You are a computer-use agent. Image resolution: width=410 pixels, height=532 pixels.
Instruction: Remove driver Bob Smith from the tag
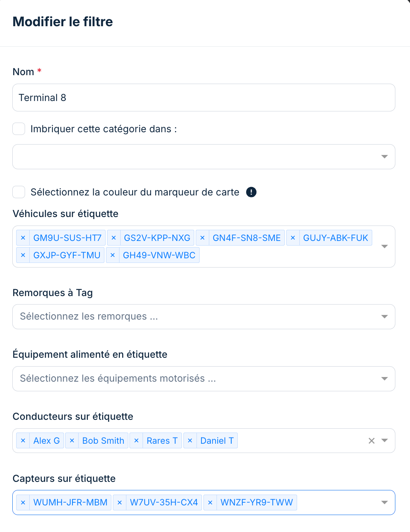click(72, 441)
